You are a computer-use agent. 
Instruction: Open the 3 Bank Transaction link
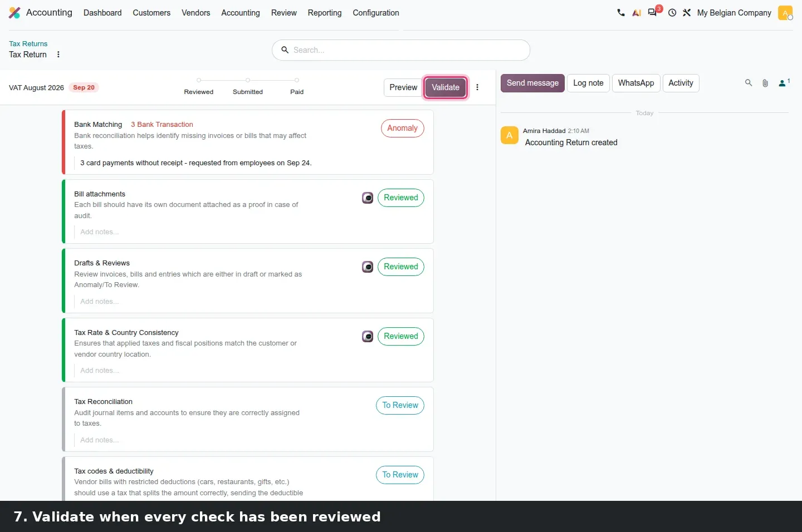coord(162,125)
